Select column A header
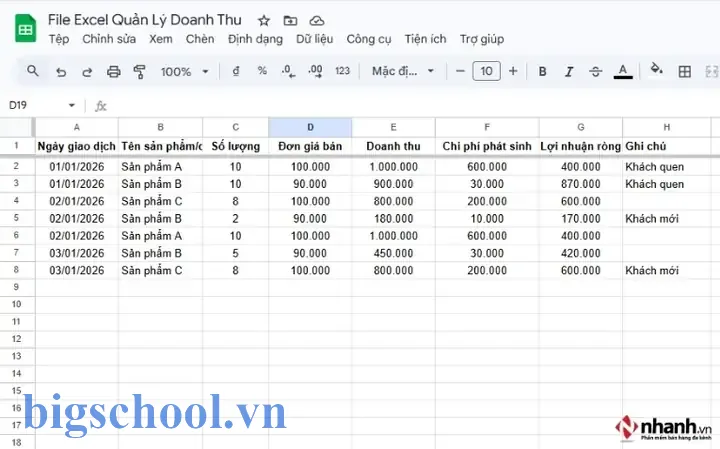This screenshot has height=449, width=720. click(x=77, y=127)
